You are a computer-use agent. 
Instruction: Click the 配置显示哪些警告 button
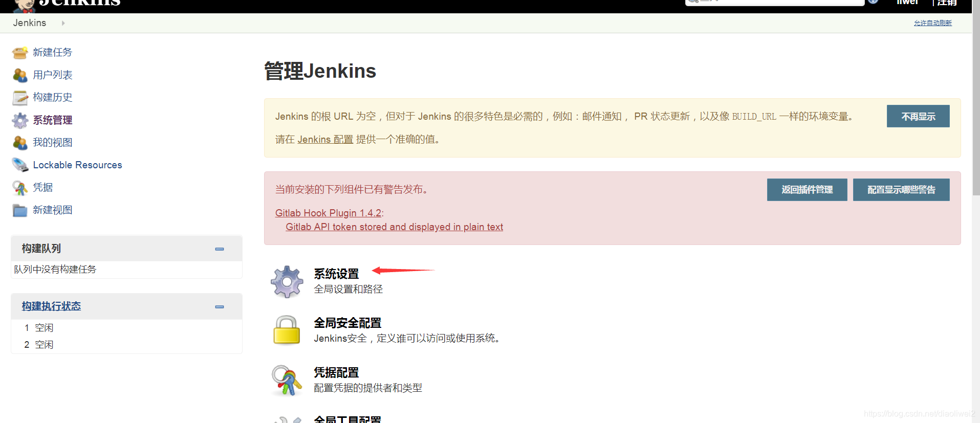[x=901, y=190]
